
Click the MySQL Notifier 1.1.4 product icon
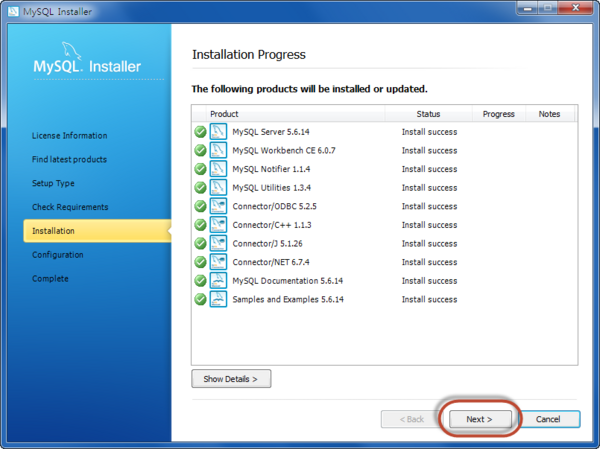219,169
